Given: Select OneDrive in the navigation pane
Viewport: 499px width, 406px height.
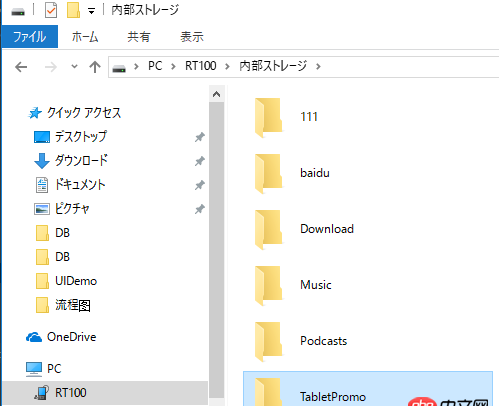Looking at the screenshot, I should click(72, 337).
